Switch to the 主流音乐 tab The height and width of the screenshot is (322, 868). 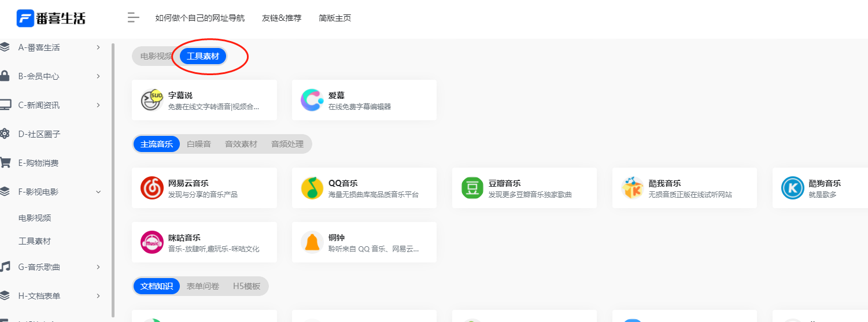click(157, 144)
